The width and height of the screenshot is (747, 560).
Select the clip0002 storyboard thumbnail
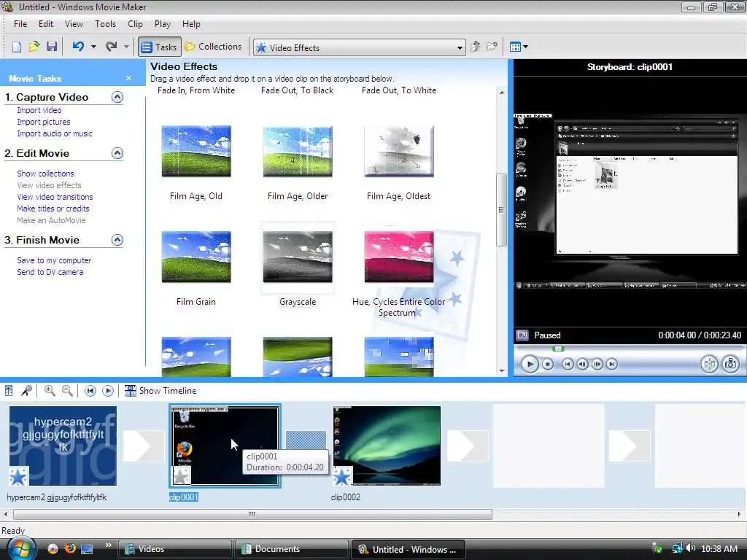(387, 446)
